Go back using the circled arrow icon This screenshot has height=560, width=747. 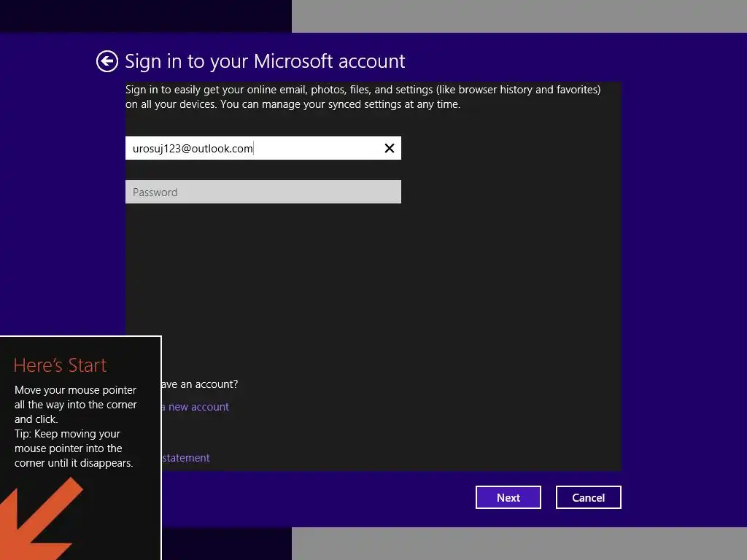107,61
